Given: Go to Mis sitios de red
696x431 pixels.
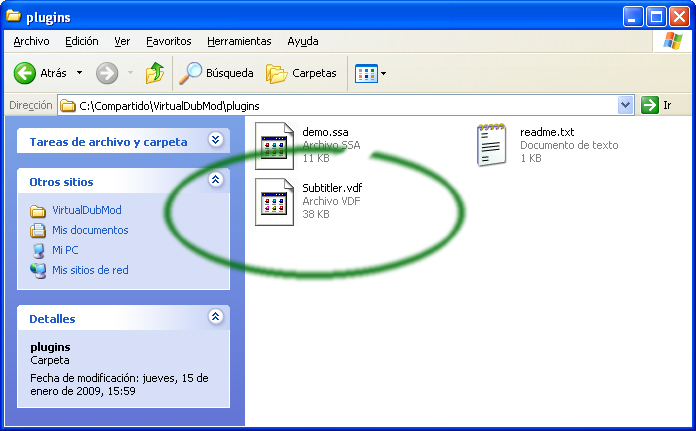Looking at the screenshot, I should [x=90, y=270].
